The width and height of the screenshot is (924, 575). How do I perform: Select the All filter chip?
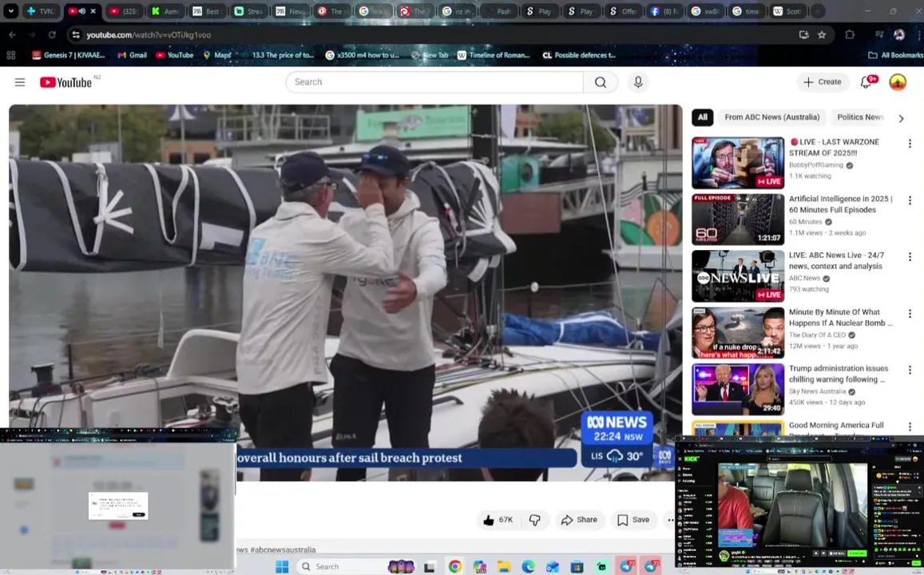pyautogui.click(x=703, y=117)
